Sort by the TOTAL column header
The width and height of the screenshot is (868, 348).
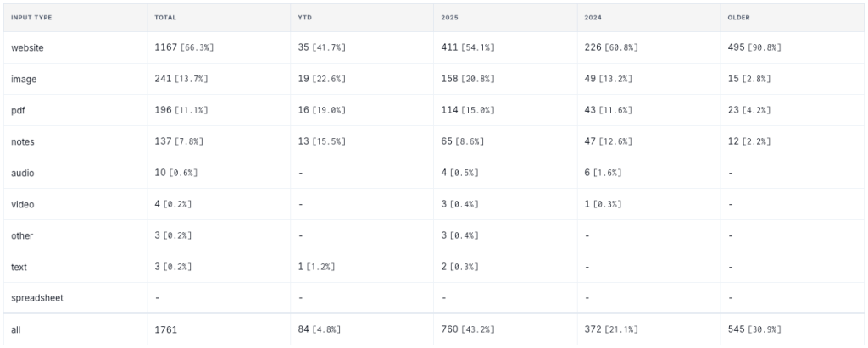pos(164,18)
